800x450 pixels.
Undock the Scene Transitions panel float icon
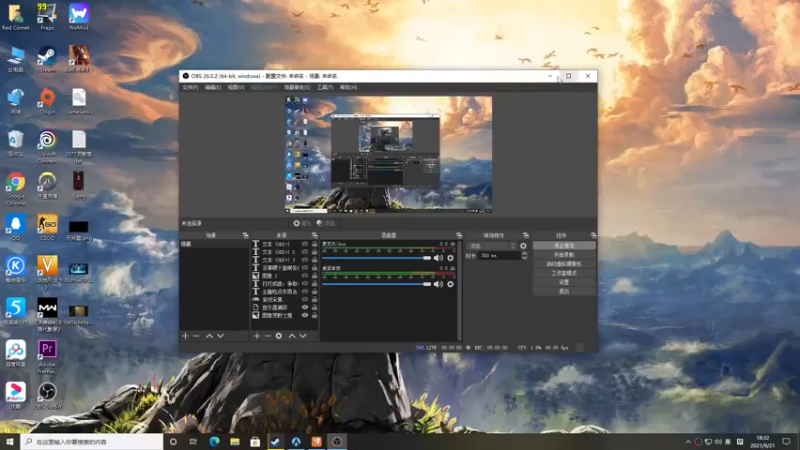[526, 235]
